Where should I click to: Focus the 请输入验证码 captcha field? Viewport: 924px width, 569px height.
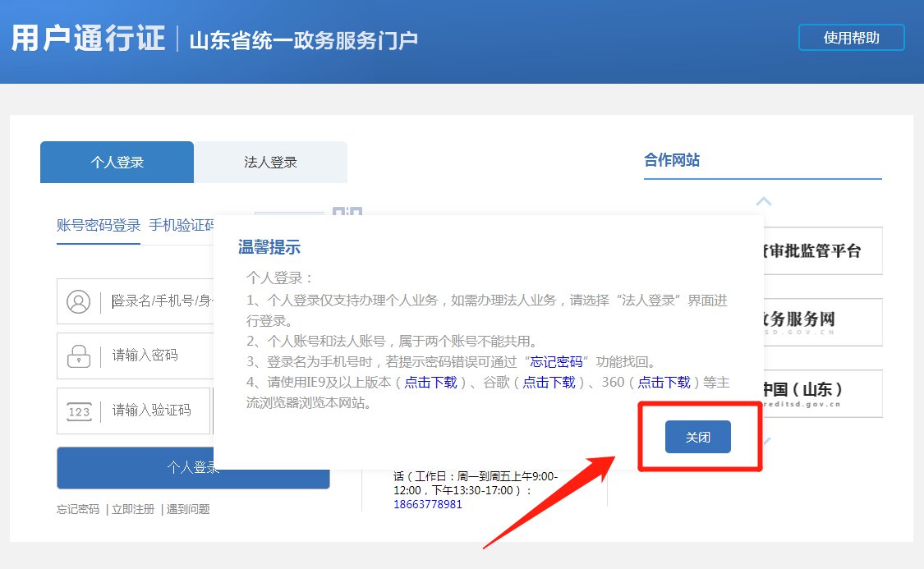pos(133,411)
